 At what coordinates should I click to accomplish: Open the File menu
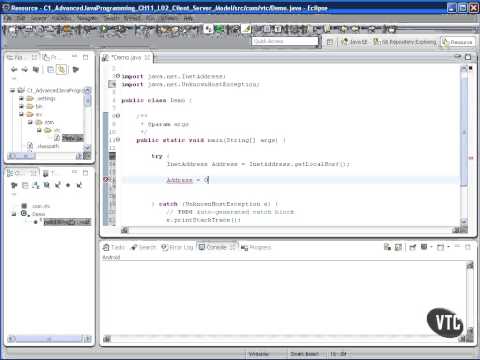8,18
